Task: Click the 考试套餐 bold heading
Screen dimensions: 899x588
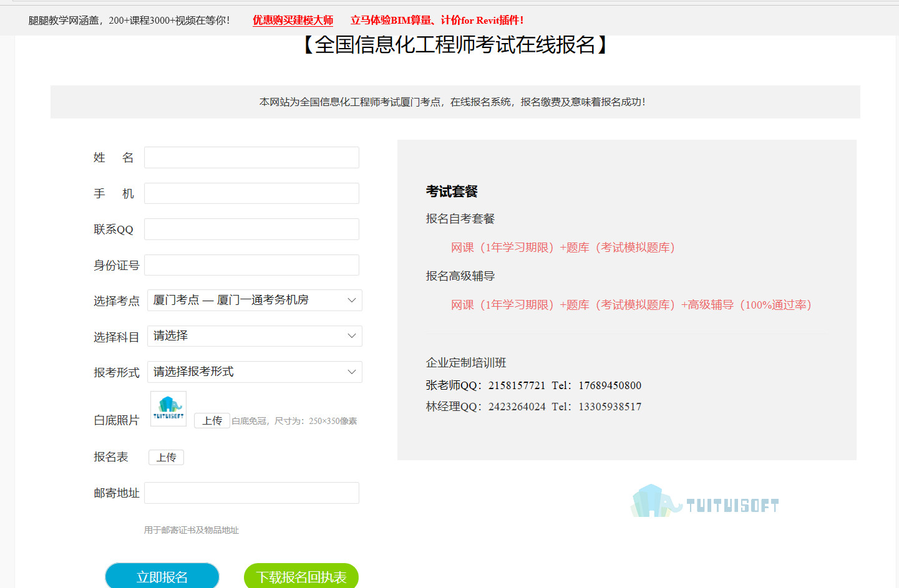Action: click(x=452, y=191)
